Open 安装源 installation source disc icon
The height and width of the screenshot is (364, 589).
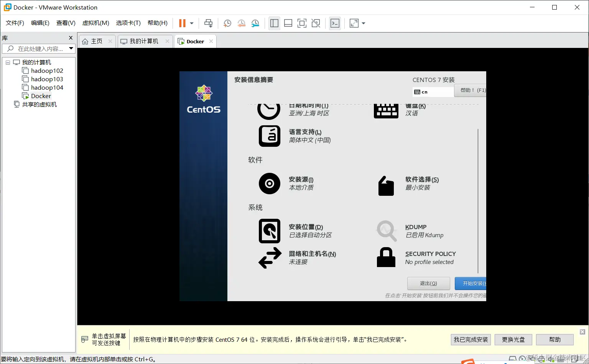270,184
